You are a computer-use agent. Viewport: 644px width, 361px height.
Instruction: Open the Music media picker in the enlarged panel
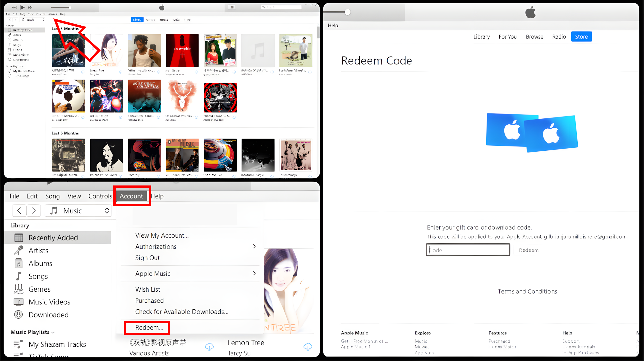click(78, 211)
